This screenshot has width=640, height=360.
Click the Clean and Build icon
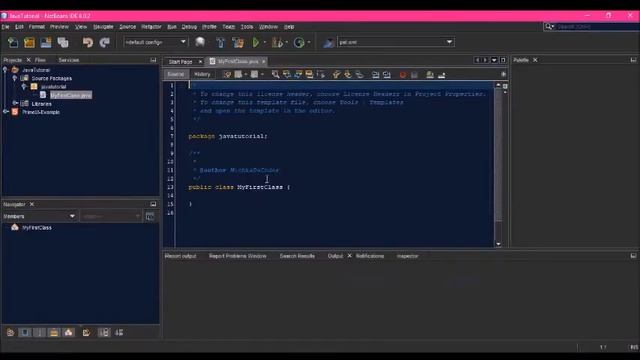[x=238, y=42]
